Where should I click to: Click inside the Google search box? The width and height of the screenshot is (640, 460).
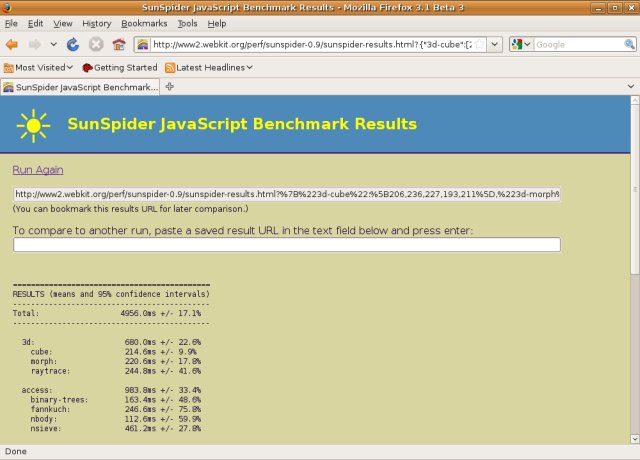(x=578, y=44)
